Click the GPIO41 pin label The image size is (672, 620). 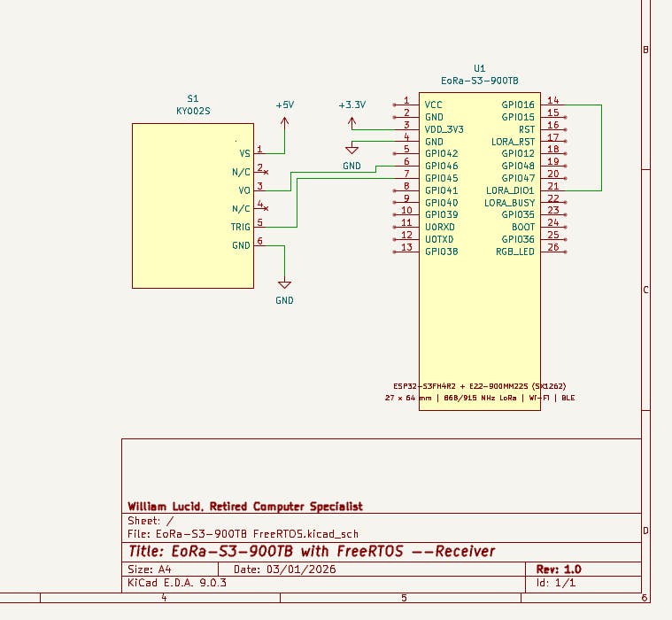[x=442, y=190]
